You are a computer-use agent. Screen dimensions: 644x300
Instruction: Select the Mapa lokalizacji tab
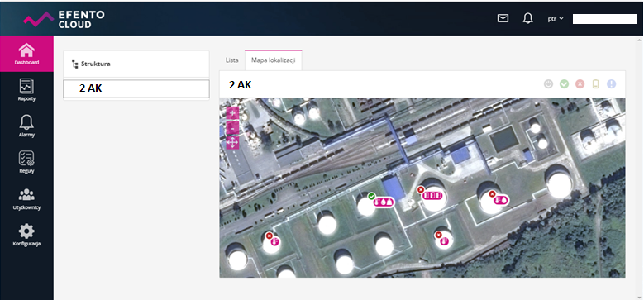tap(273, 60)
